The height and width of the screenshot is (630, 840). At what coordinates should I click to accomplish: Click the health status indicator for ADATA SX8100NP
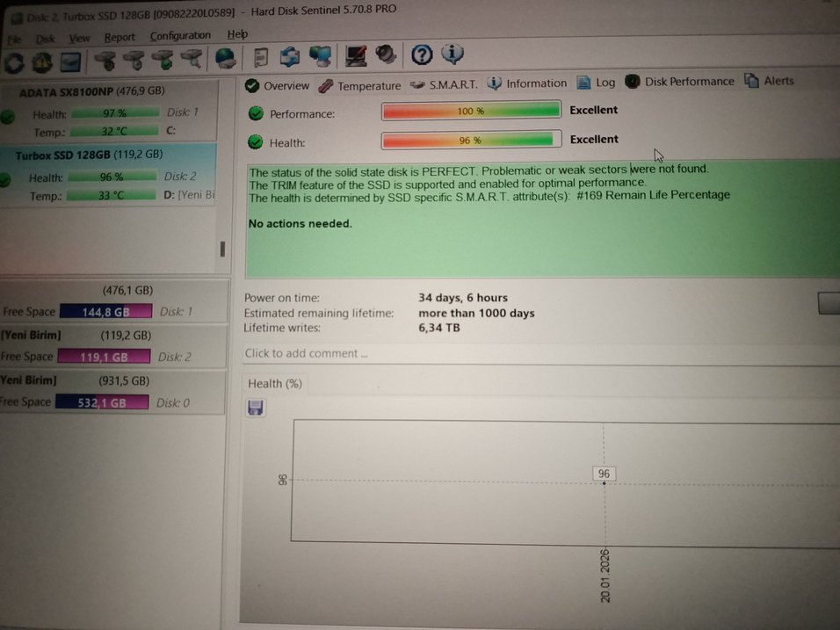tap(8, 114)
